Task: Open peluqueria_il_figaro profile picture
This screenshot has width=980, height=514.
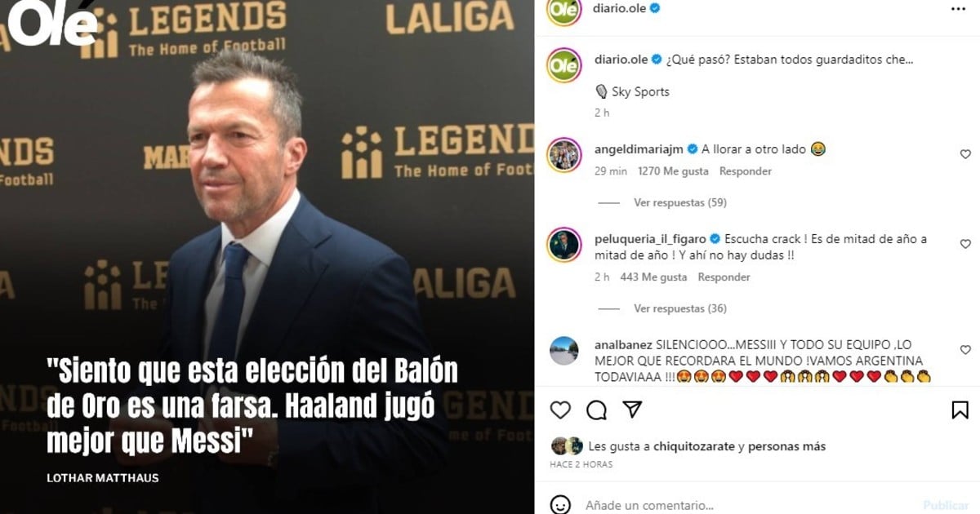Action: coord(563,245)
